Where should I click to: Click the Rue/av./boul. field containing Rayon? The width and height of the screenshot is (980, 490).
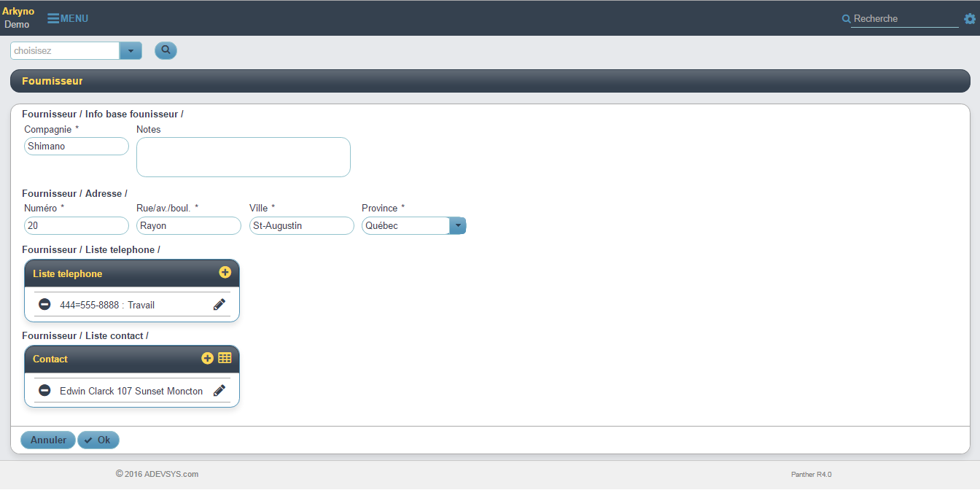click(189, 225)
